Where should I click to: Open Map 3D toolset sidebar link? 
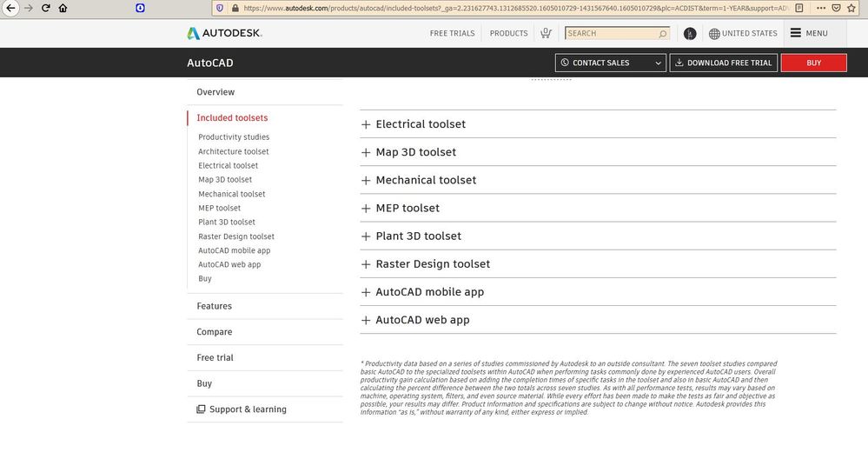tap(225, 179)
